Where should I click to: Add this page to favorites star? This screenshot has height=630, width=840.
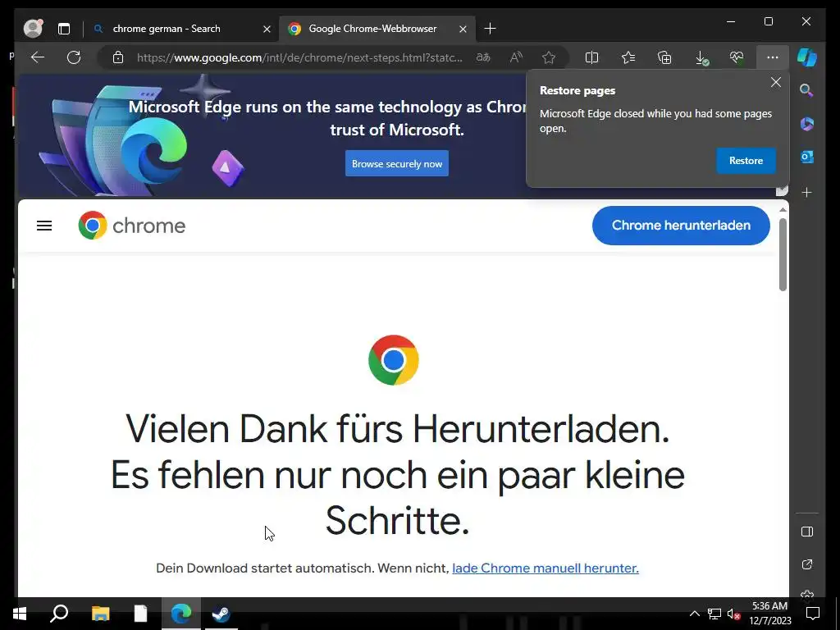click(x=549, y=57)
